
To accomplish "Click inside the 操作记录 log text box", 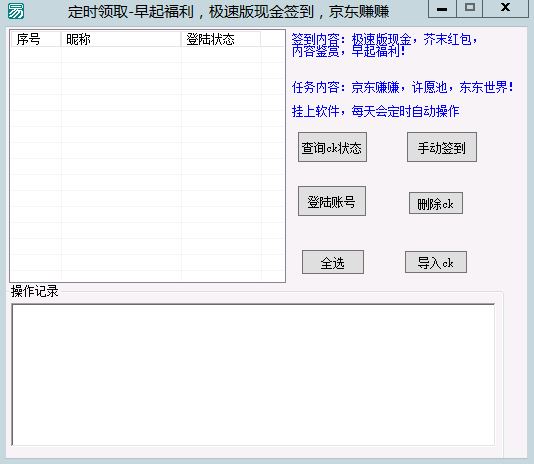I will (253, 375).
